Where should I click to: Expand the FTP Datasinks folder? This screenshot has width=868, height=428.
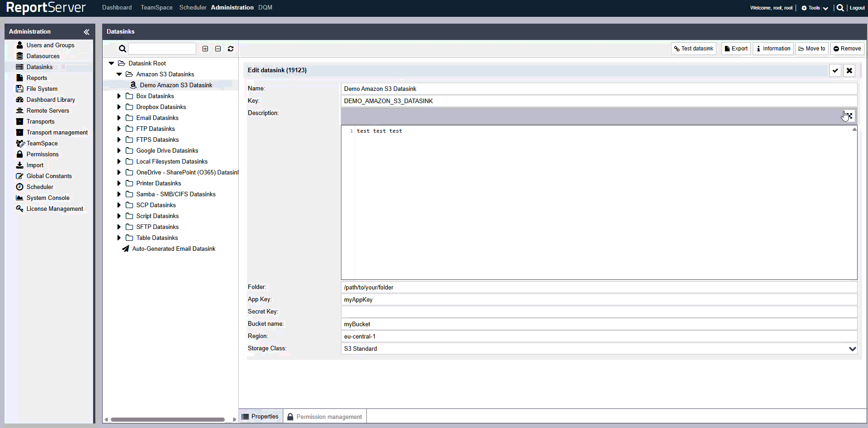click(119, 129)
